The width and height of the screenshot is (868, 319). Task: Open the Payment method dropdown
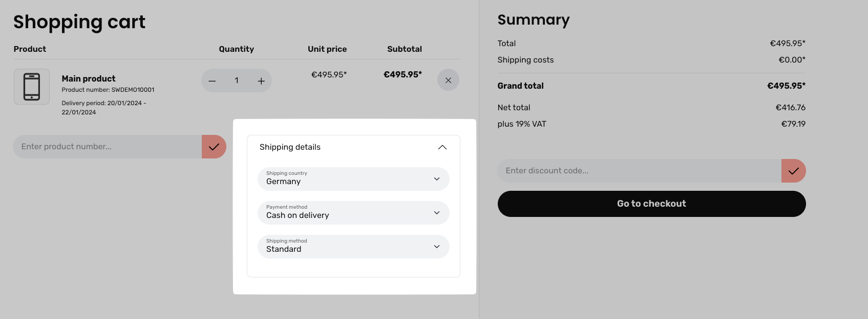[x=353, y=213]
